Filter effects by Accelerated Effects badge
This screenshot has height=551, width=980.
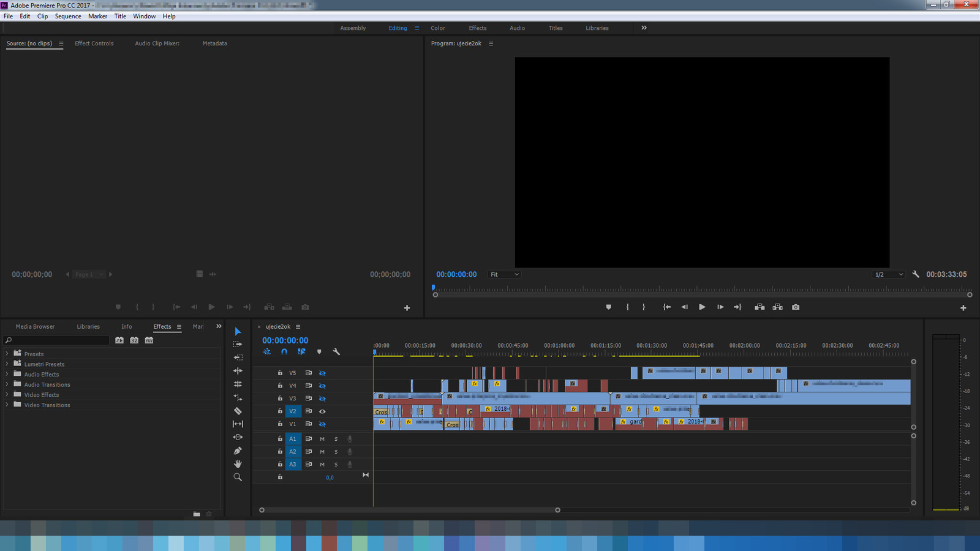click(x=119, y=340)
